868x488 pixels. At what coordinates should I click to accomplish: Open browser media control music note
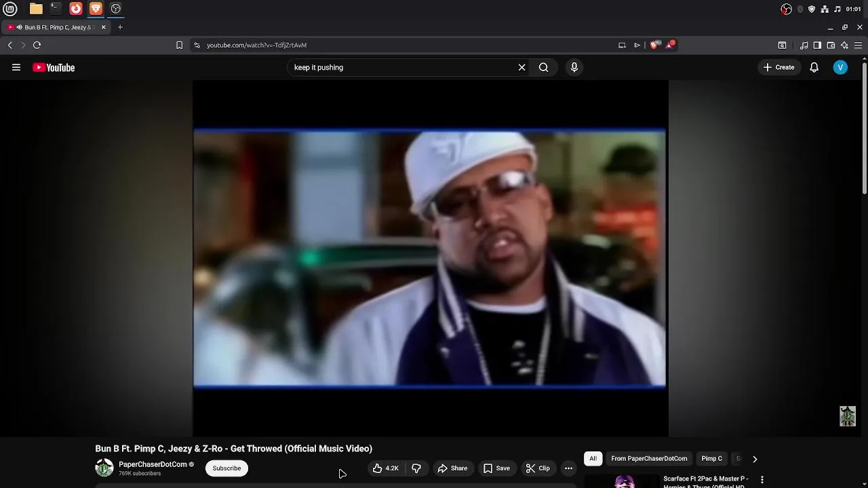[804, 45]
